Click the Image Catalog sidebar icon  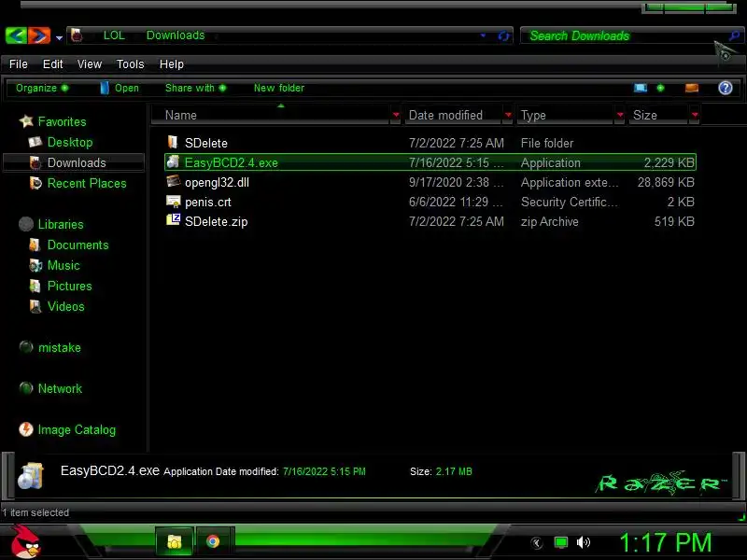[26, 429]
